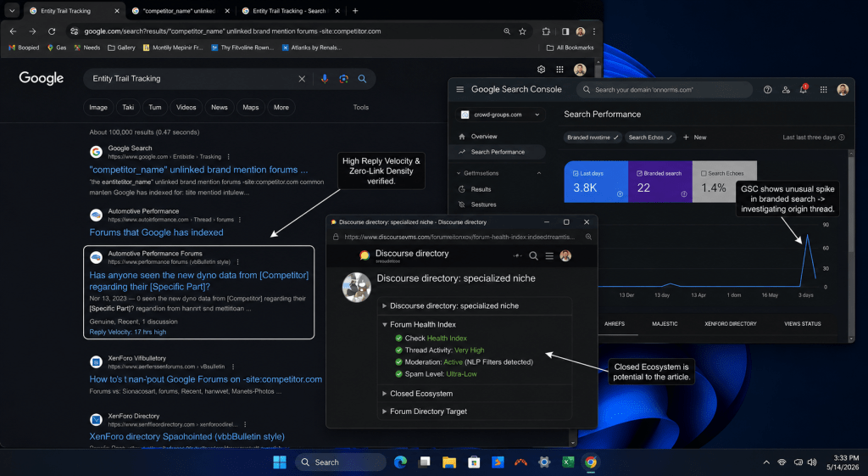Select the AHREFS tab
Image resolution: width=868 pixels, height=476 pixels.
(x=615, y=323)
